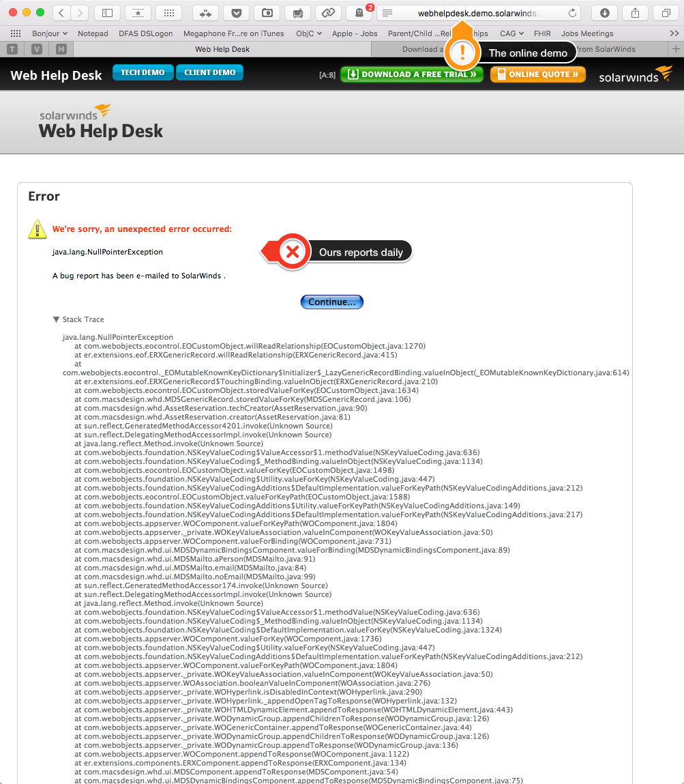The width and height of the screenshot is (684, 784).
Task: Open a new tab with plus button
Action: tap(676, 49)
